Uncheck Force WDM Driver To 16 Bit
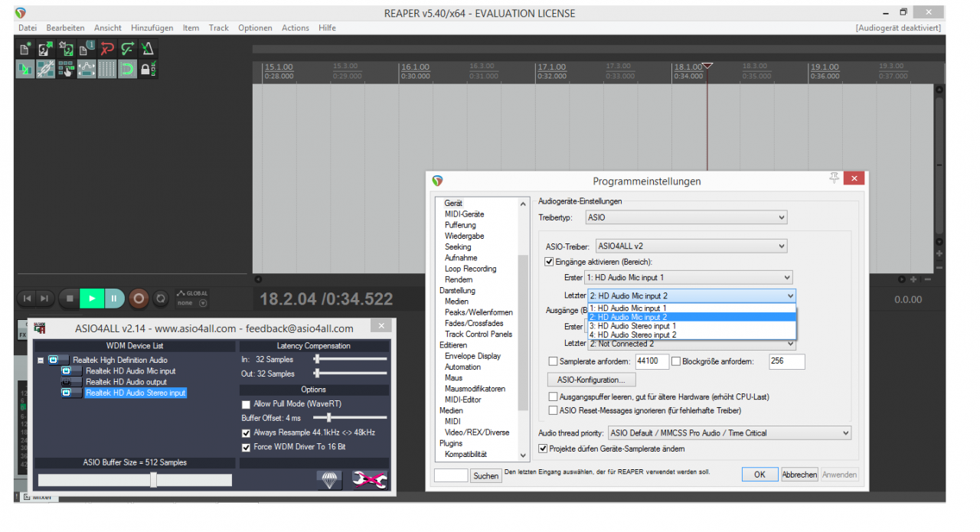Screen dimensions: 980x532 tap(246, 447)
